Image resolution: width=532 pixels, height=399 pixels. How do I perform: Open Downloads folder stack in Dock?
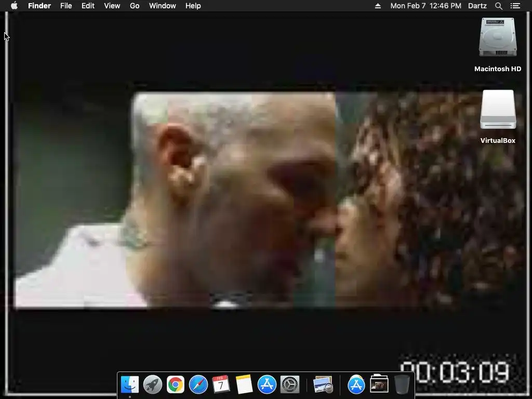coord(379,384)
